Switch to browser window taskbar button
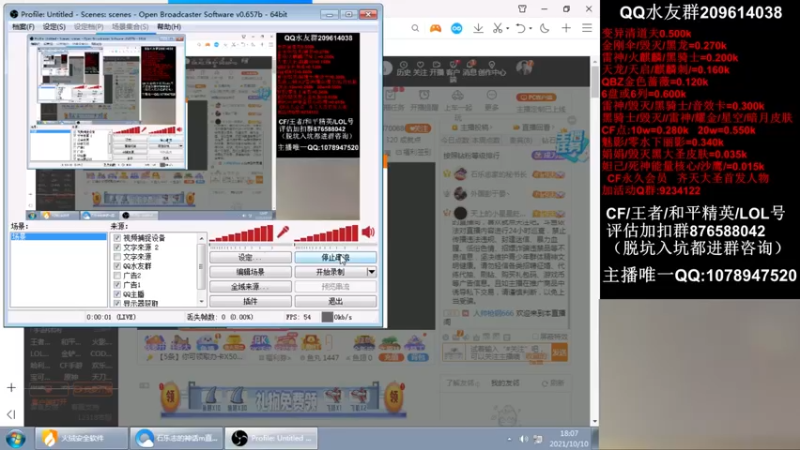 click(176, 438)
